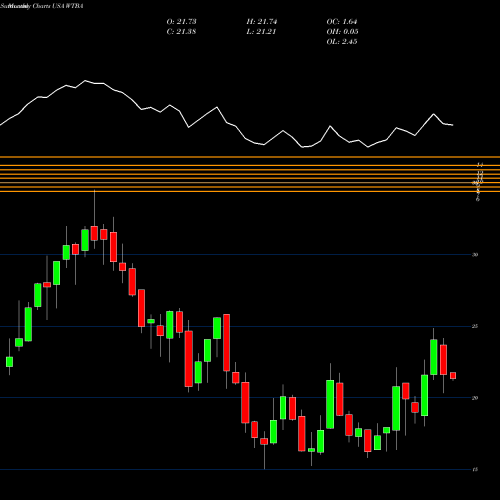Image resolution: width=500 pixels, height=500 pixels.
Task: Click the 25 price axis label
Action: click(475, 326)
